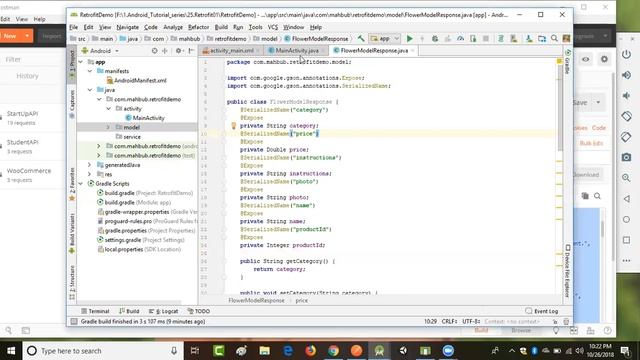This screenshot has width=640, height=360.
Task: Switch to the activity_main.xml tab
Action: 231,51
